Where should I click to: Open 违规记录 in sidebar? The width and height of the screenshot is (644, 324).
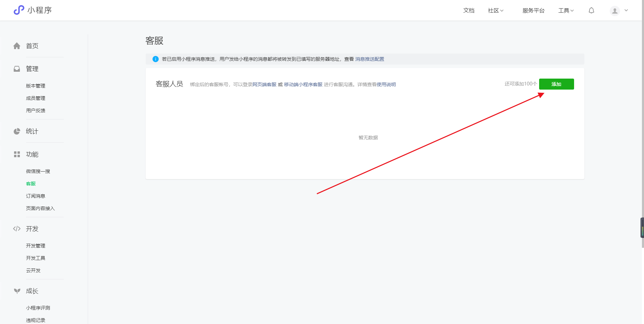36,320
